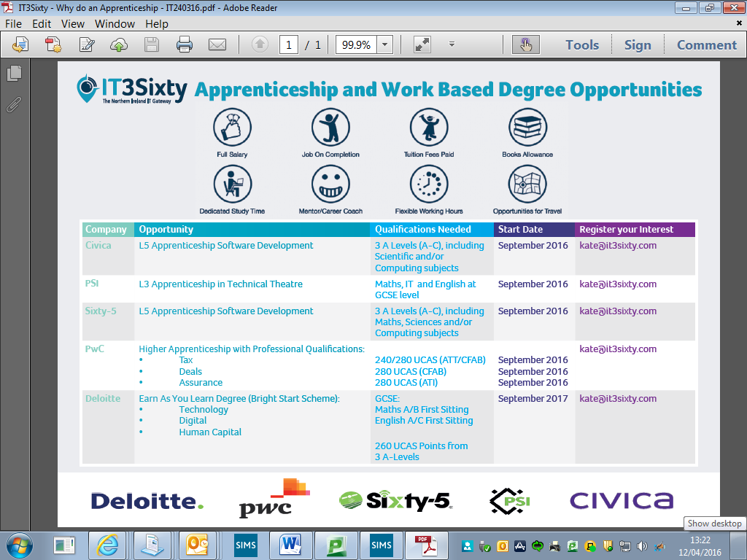The image size is (747, 560).
Task: Expand the toolbar customize small arrow
Action: point(452,45)
